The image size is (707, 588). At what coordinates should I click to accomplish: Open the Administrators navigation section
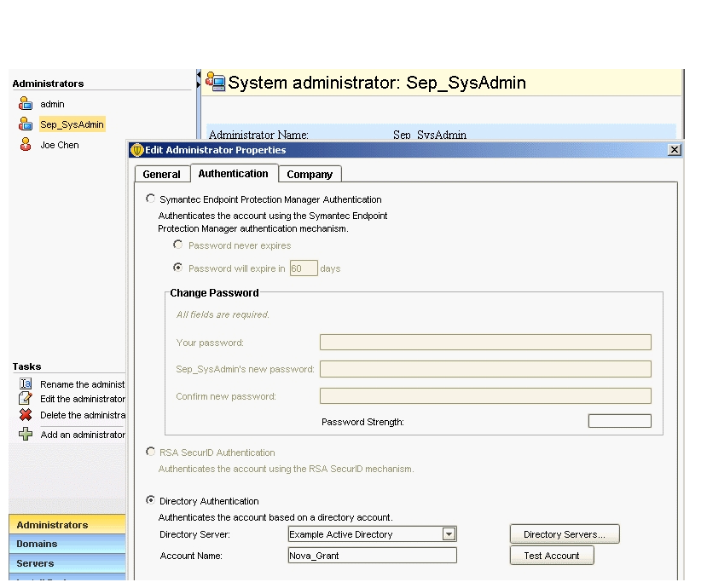point(67,524)
